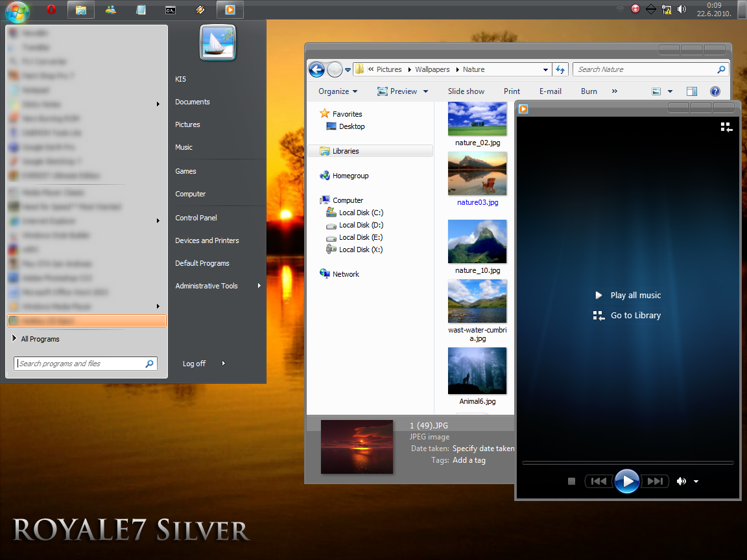Click the Help icon in Explorer's toolbar
747x560 pixels.
pyautogui.click(x=715, y=91)
